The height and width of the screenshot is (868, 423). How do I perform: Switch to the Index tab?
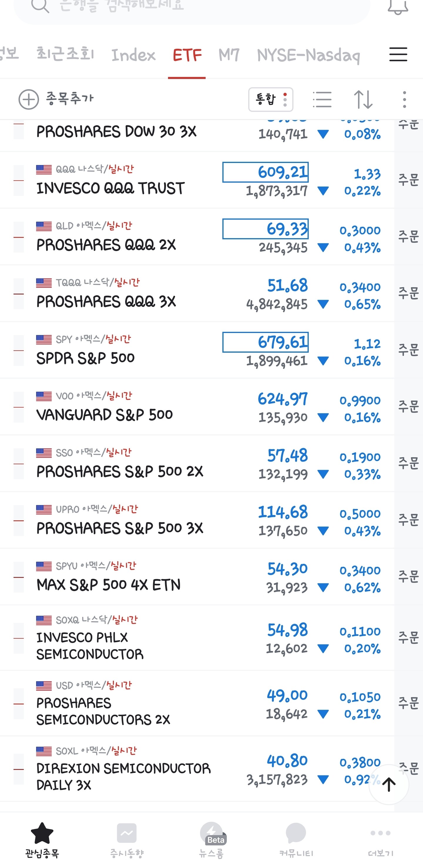point(133,55)
